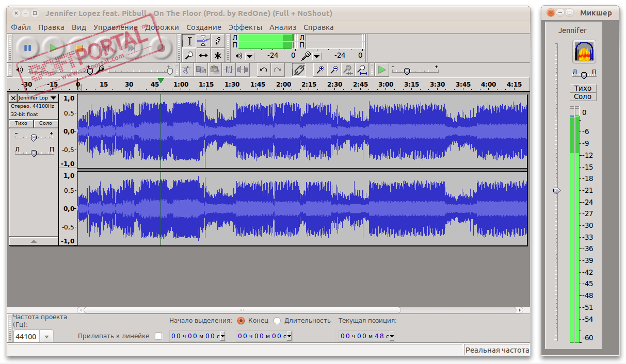This screenshot has width=626, height=364.
Task: Open the Правка menu
Action: click(51, 27)
